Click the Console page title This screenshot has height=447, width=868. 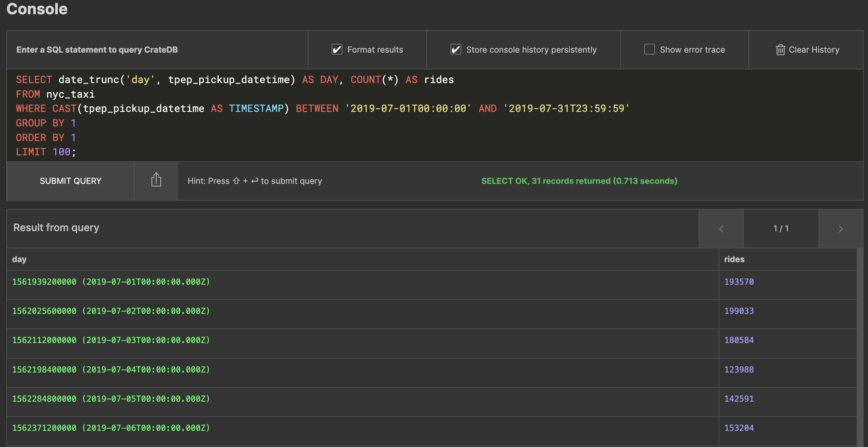[37, 9]
